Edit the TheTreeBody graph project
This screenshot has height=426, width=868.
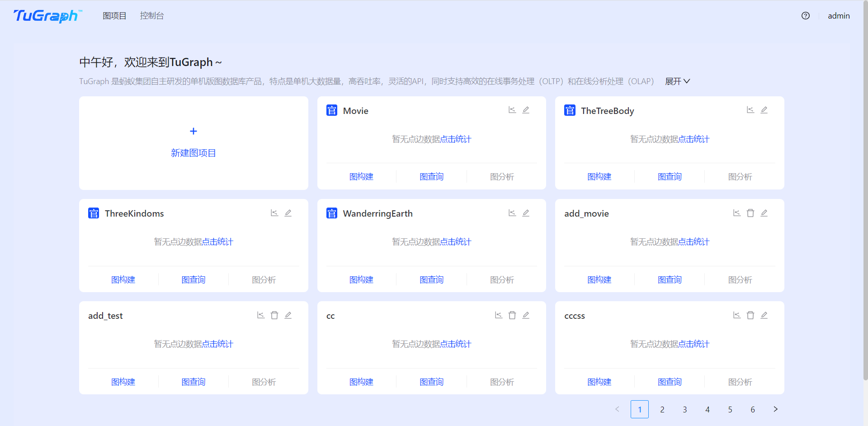point(764,110)
